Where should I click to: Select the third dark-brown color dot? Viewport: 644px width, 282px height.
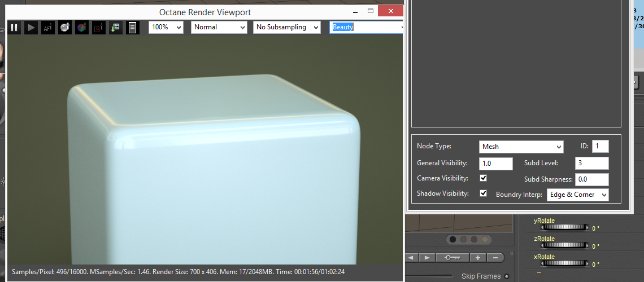click(x=474, y=239)
